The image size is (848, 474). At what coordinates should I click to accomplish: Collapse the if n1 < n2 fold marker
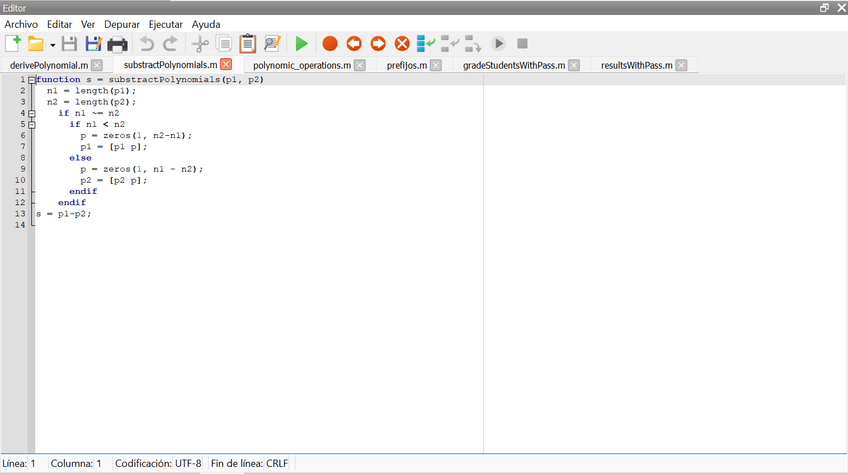click(31, 125)
